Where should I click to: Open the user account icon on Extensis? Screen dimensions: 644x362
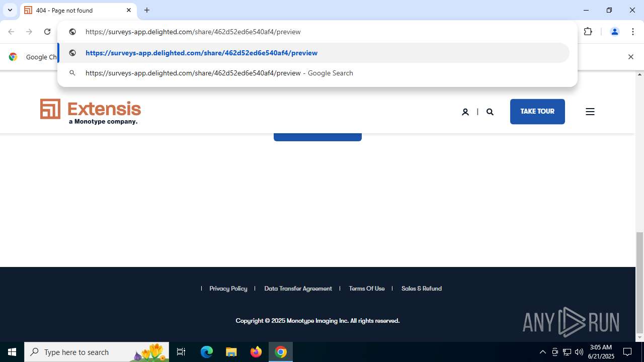click(465, 112)
